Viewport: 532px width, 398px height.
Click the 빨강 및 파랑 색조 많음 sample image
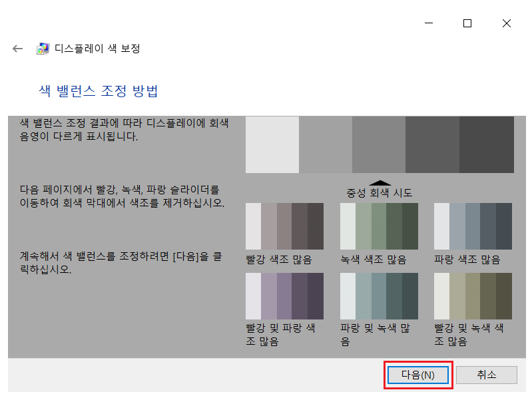click(284, 296)
